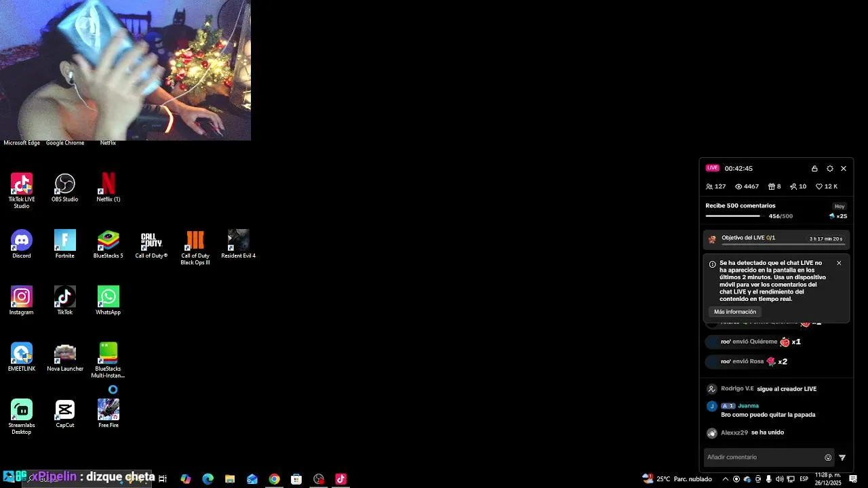Click the lock icon in LIVE panel header
This screenshot has width=868, height=488.
(x=814, y=168)
